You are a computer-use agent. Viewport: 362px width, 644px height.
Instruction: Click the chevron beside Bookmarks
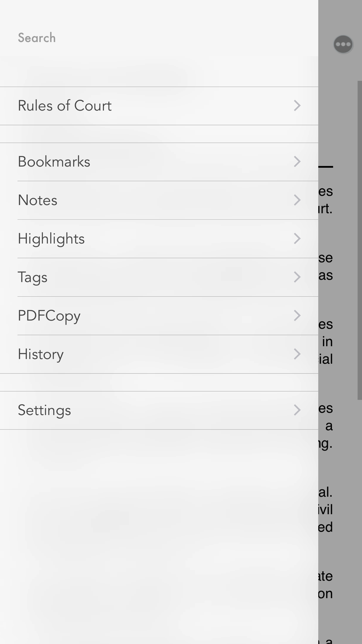297,162
